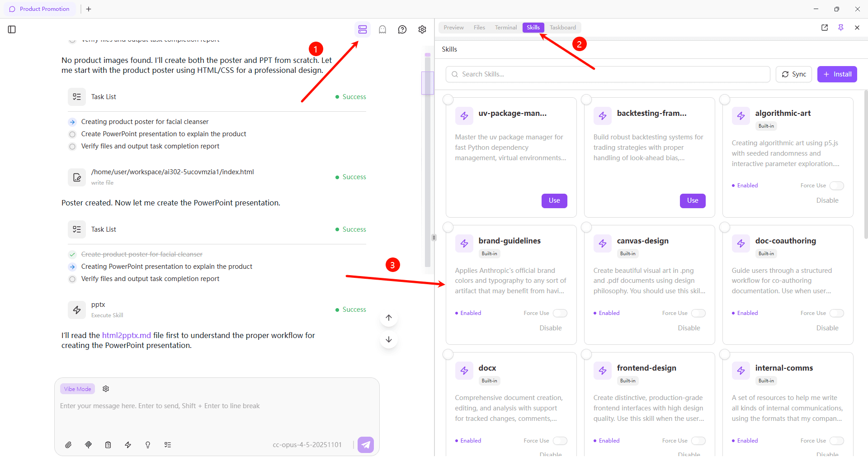Toggle the left sidebar panel icon
This screenshot has height=467, width=868.
(x=12, y=29)
